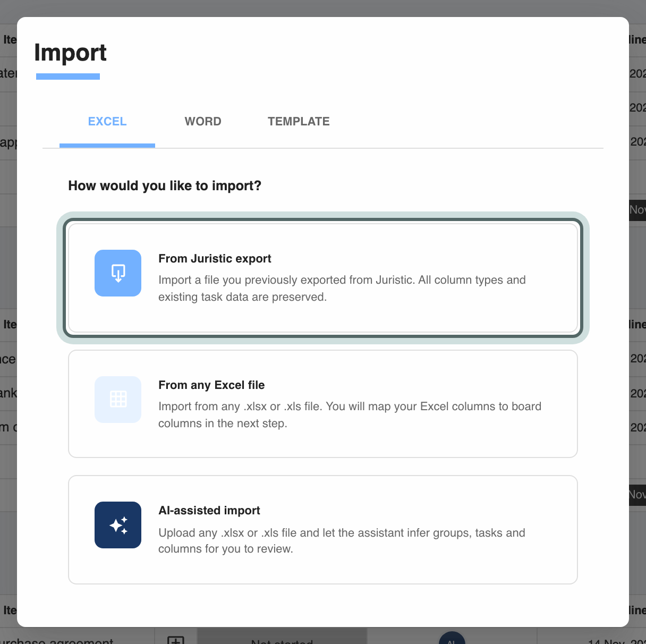This screenshot has width=646, height=644.
Task: Click the 'From Juristic export' title text
Action: pyautogui.click(x=215, y=259)
